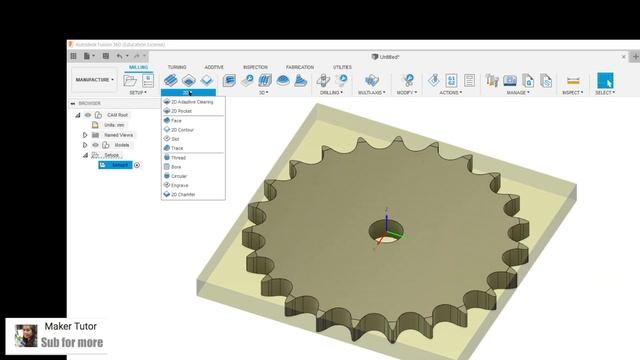Expand the DRILLING dropdown label
Screen dimensions: 640x360
(x=331, y=93)
